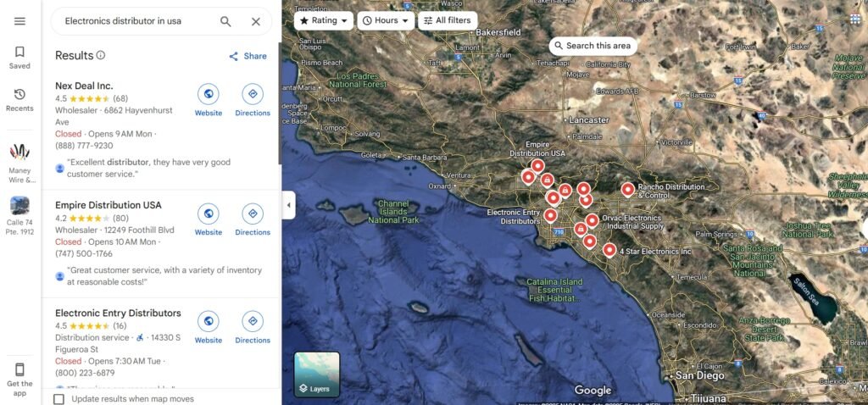Screen dimensions: 868x405
Task: Click the Bakersfield map label
Action: [x=498, y=33]
